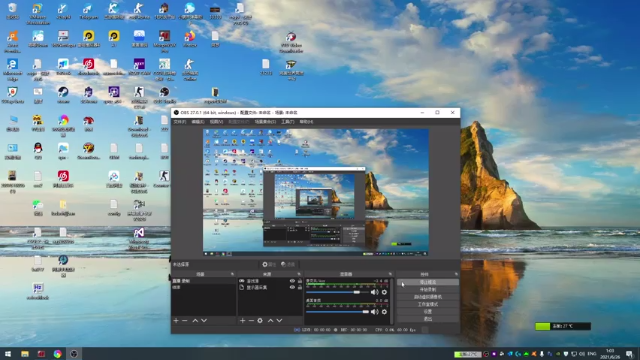Toggle the lock on 游戏源 source
This screenshot has width=640, height=360.
tap(300, 281)
